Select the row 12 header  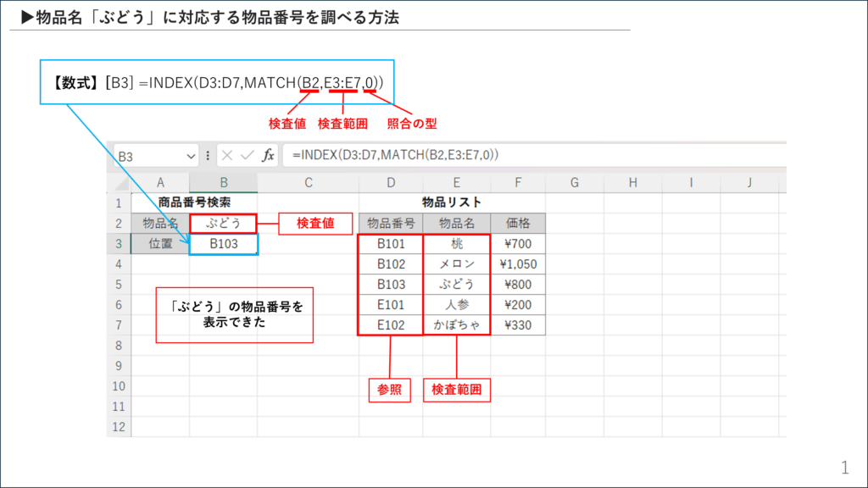click(119, 427)
